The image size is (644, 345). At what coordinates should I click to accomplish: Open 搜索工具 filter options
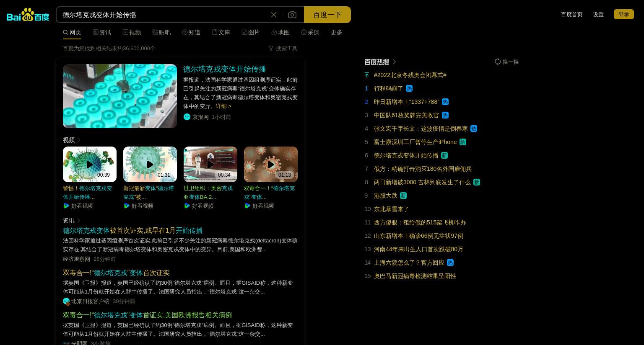[x=283, y=48]
